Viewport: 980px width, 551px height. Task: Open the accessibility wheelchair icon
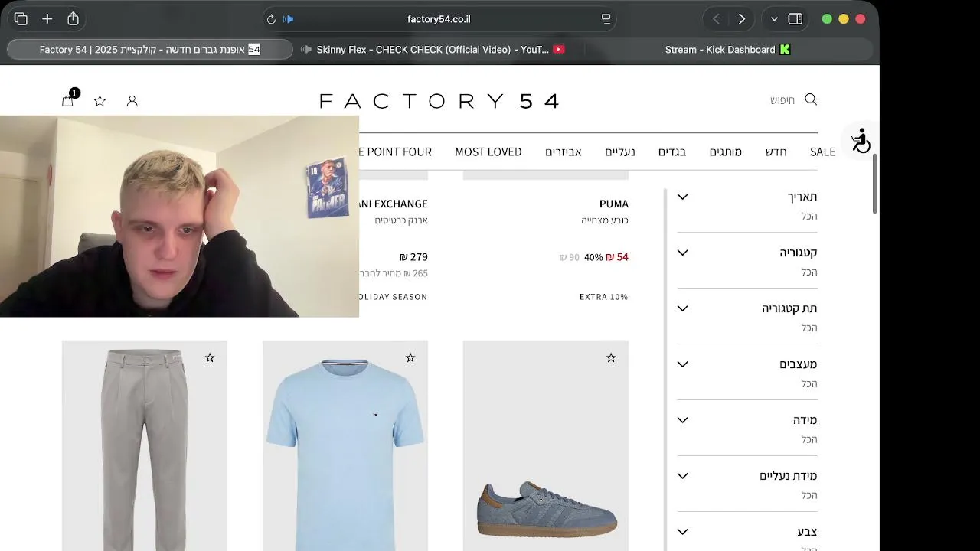[861, 141]
